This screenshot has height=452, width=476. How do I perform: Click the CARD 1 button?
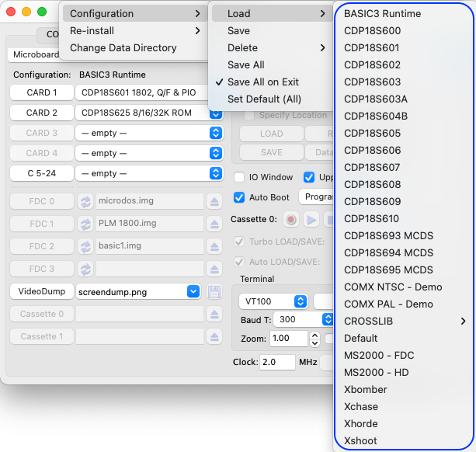(42, 92)
